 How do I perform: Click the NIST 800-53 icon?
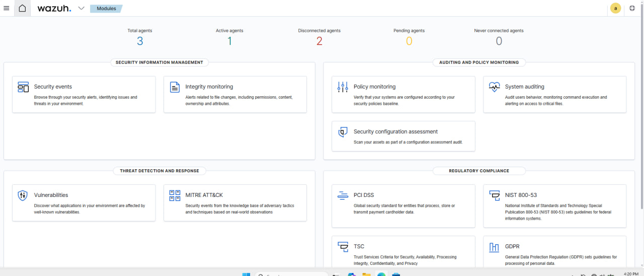pyautogui.click(x=494, y=195)
